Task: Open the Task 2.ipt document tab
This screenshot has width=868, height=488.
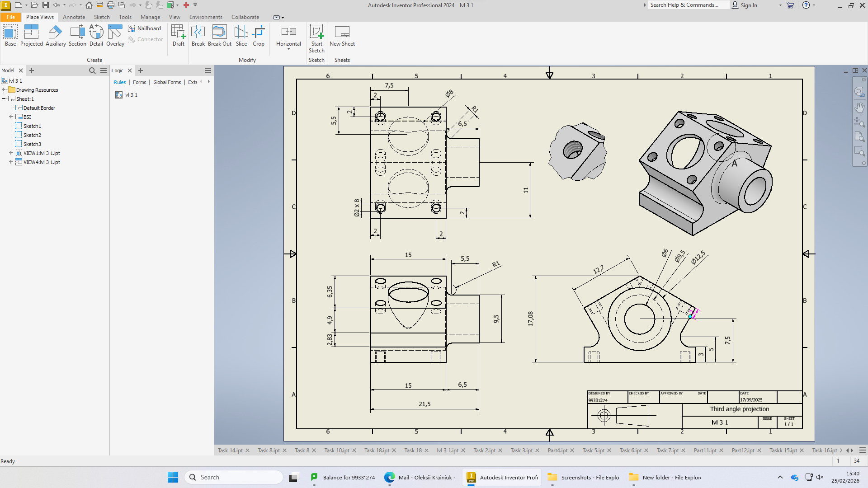Action: (x=484, y=450)
